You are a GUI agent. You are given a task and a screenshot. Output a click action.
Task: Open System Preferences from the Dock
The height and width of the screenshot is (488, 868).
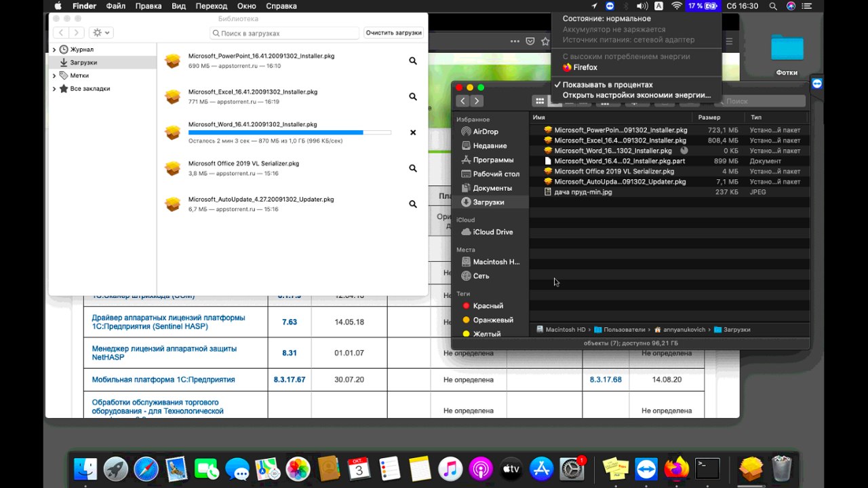coord(572,469)
